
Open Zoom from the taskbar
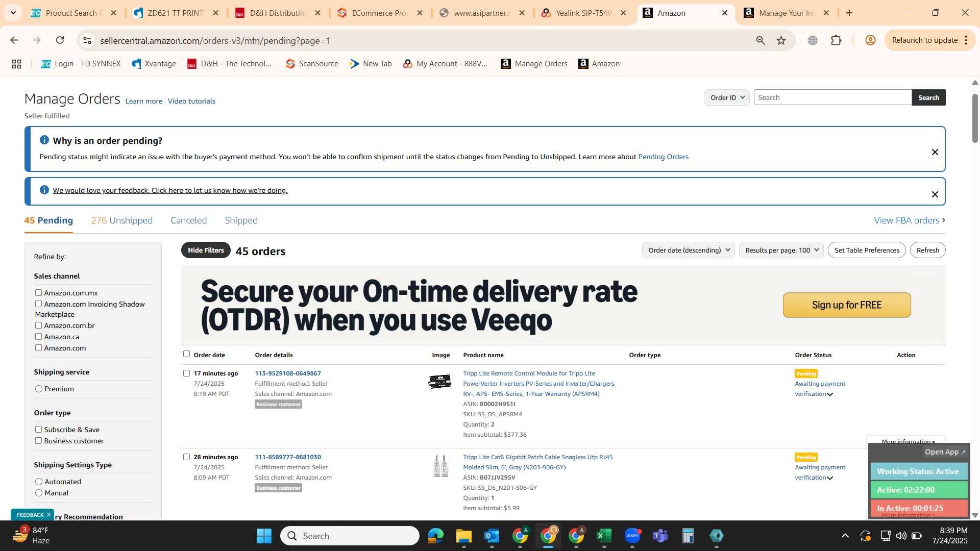coord(632,536)
